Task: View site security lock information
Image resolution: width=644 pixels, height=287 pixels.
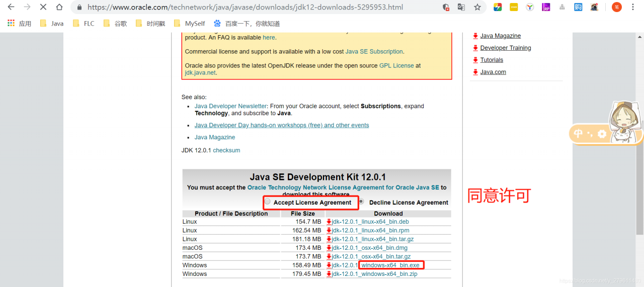Action: [79, 8]
